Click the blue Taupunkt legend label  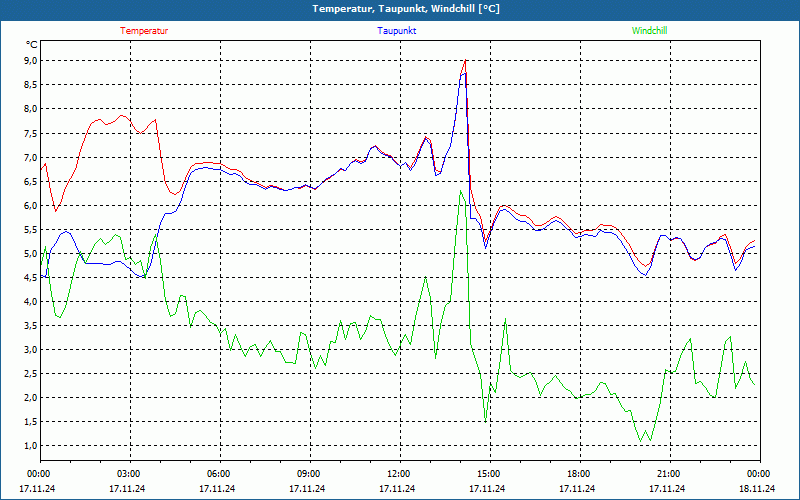[396, 31]
